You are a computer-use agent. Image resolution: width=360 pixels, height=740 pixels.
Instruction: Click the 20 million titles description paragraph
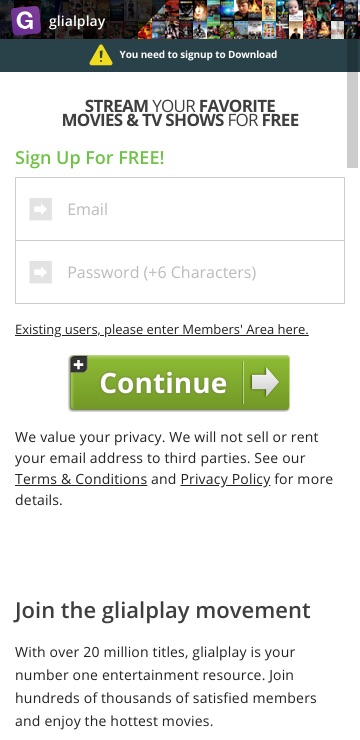(166, 686)
